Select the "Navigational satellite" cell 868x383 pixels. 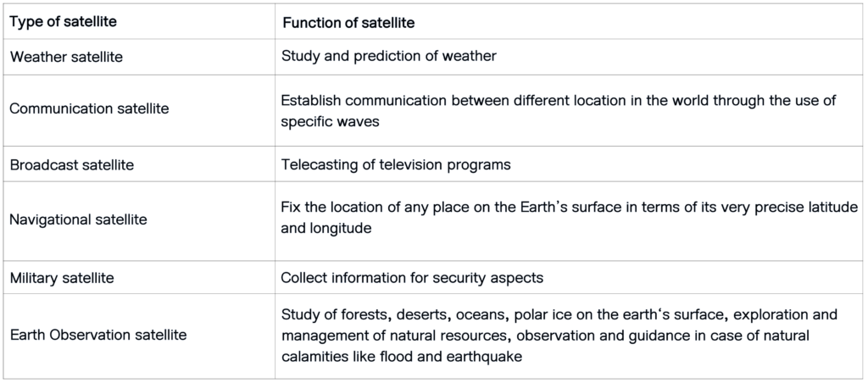tap(139, 221)
